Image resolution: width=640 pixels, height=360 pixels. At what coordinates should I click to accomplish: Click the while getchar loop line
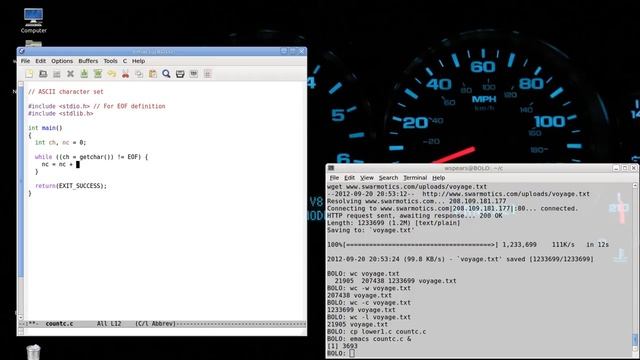(91, 157)
